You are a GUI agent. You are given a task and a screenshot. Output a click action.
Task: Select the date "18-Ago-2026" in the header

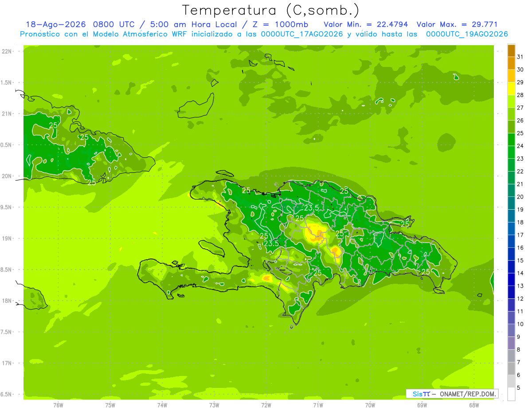55,24
